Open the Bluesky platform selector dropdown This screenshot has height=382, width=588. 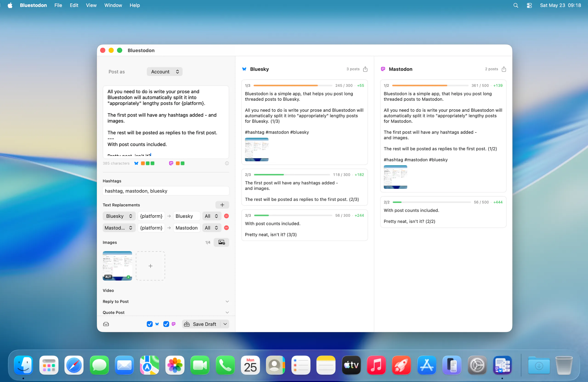click(x=119, y=216)
